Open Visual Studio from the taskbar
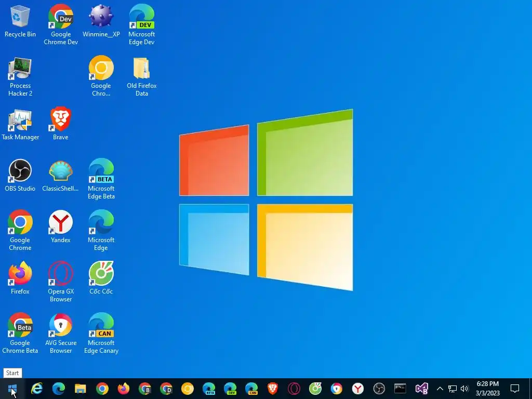 pos(422,389)
